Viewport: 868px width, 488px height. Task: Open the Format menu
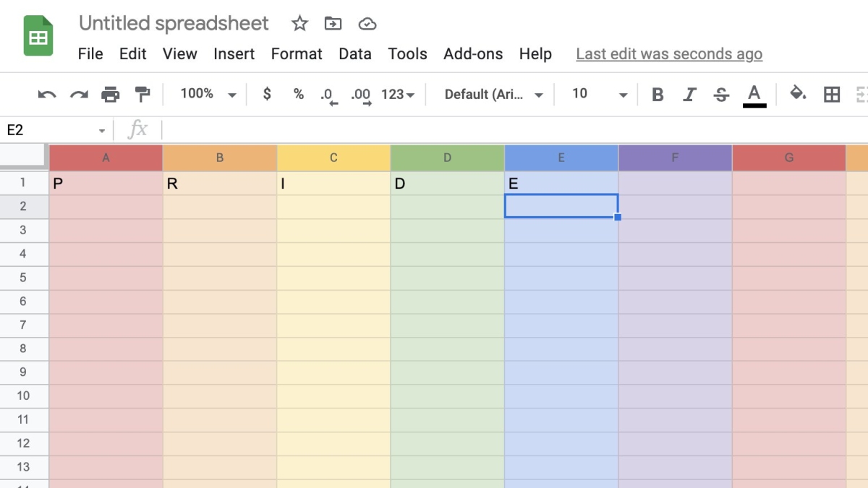pyautogui.click(x=297, y=54)
